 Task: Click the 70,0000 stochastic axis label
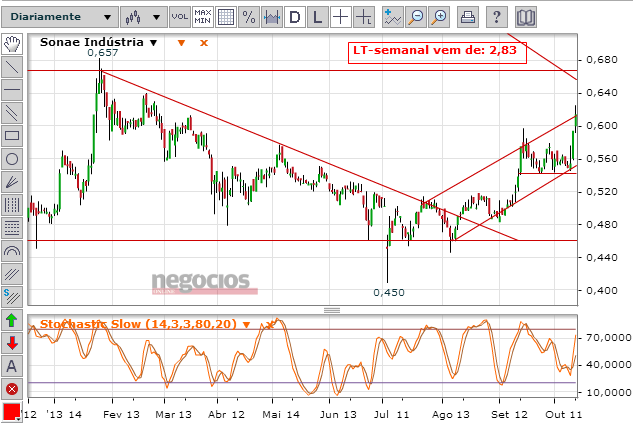click(608, 338)
